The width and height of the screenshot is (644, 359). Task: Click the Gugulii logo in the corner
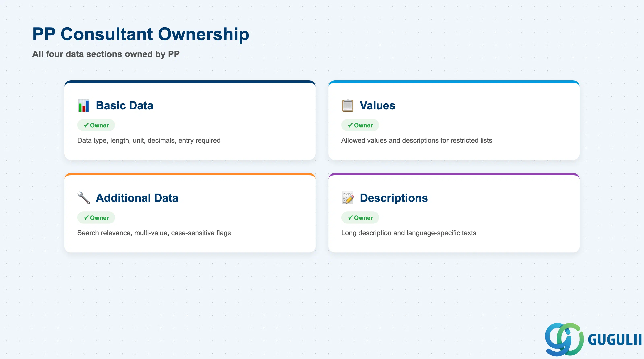pyautogui.click(x=593, y=340)
